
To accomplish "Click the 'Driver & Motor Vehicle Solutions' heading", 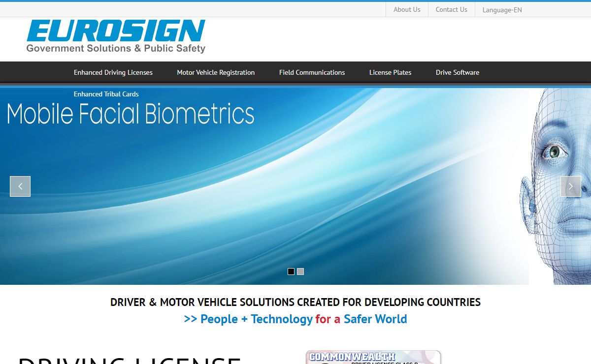I will pos(295,302).
